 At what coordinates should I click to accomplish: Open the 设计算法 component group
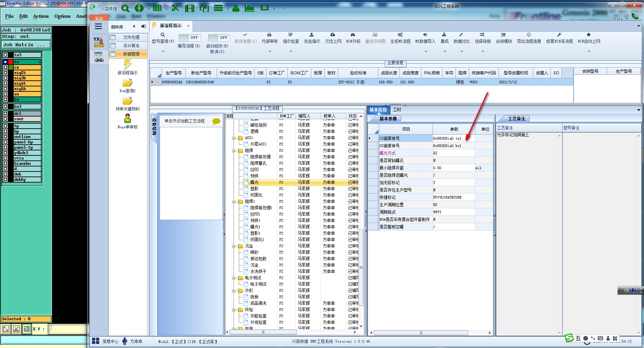point(128,46)
